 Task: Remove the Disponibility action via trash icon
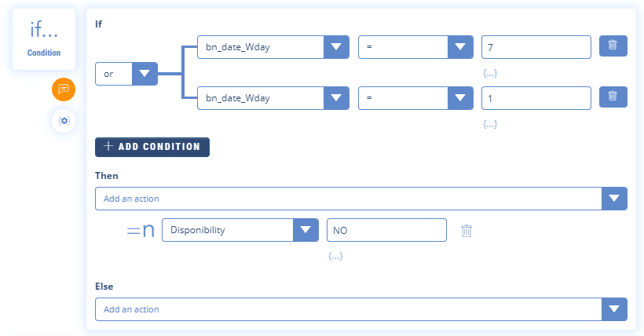467,231
